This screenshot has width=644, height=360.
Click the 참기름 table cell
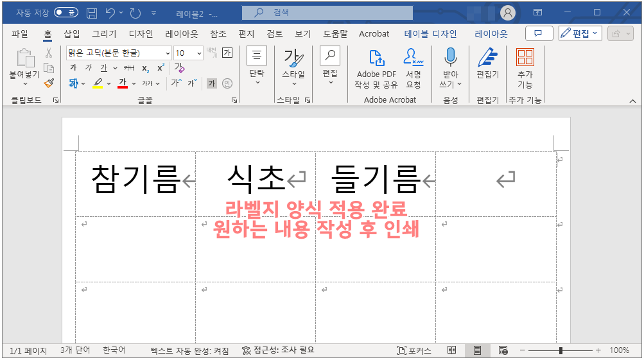(x=135, y=184)
